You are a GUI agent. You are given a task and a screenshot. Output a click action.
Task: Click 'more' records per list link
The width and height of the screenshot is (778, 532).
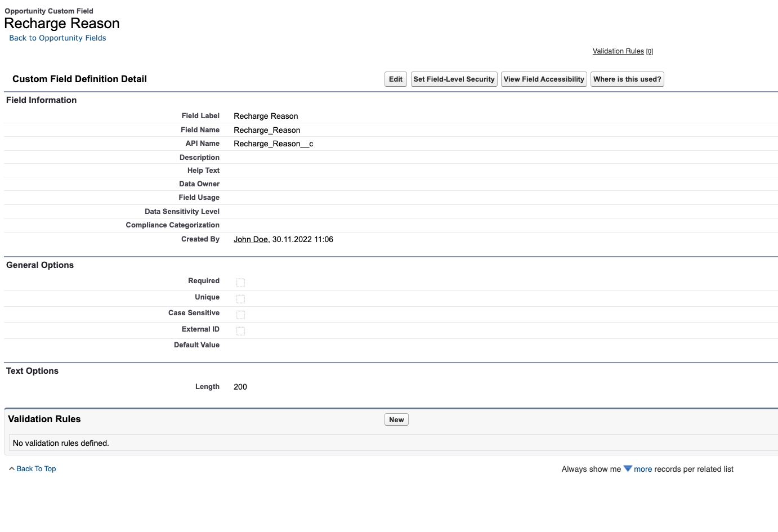point(643,469)
